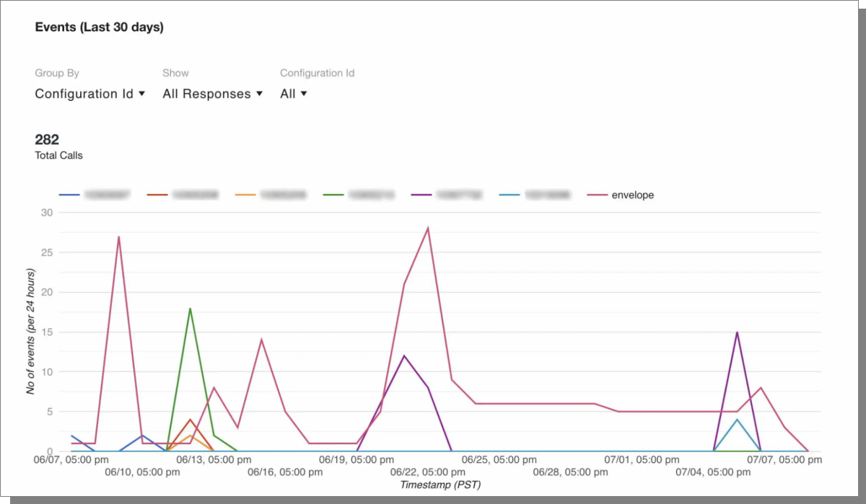This screenshot has height=504, width=866.
Task: Click the 06/25, 05:00 pm axis label
Action: click(x=498, y=459)
